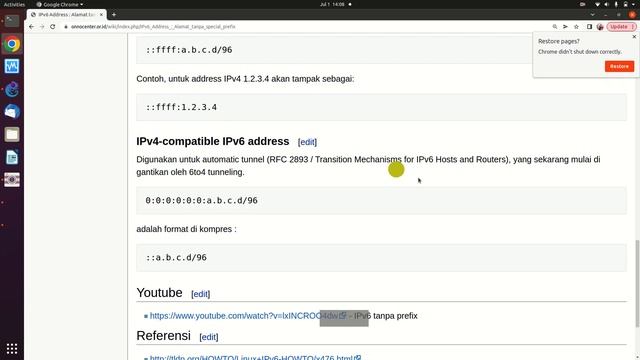Click 'Contoh, untuk address IPv4' sentence
The image size is (640, 360).
click(245, 79)
